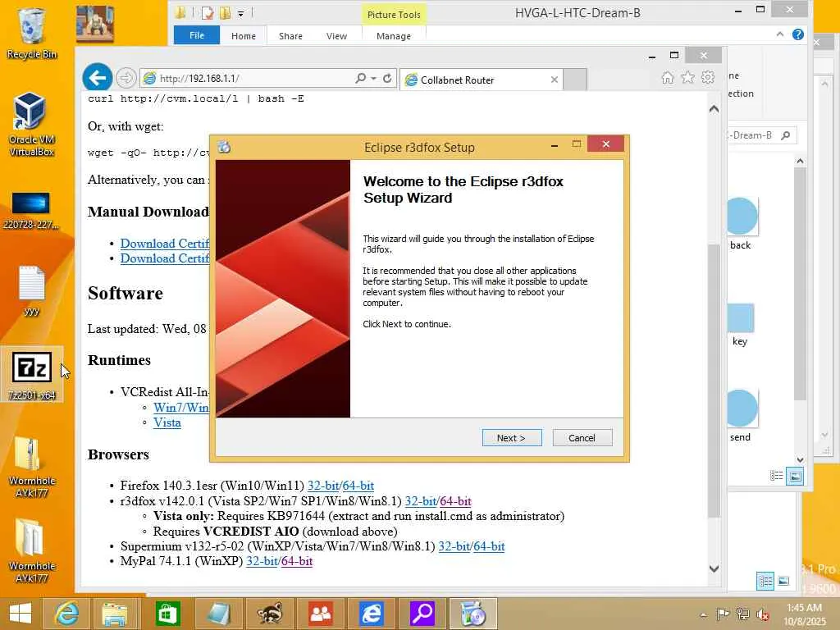
Task: Open the address bar autocomplete dropdown
Action: pos(373,79)
